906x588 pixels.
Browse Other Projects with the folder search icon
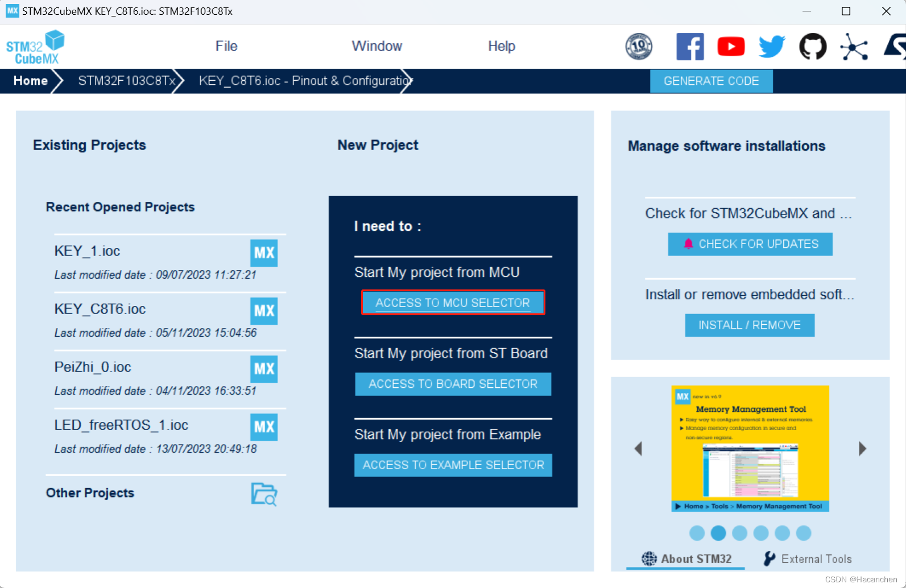264,494
